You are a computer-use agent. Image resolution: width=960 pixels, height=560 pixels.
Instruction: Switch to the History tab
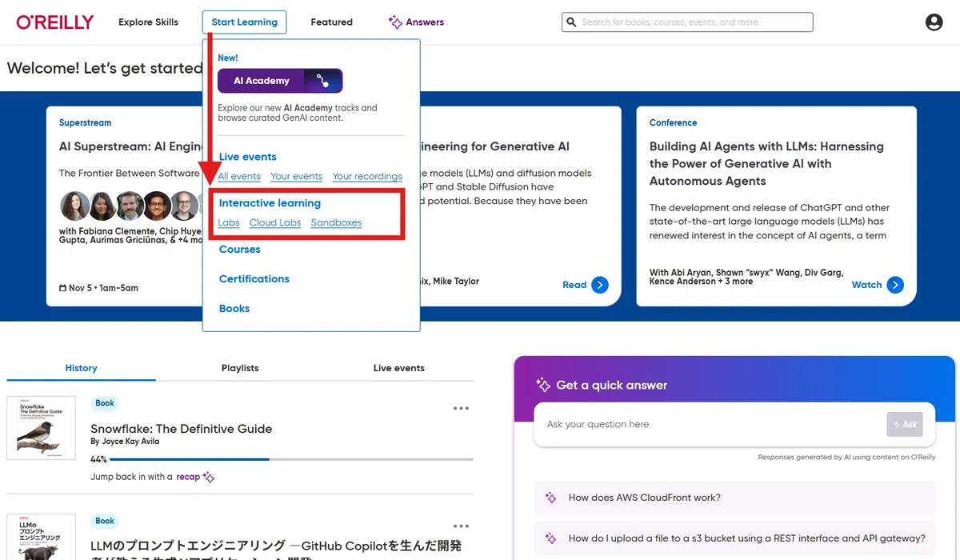(81, 368)
